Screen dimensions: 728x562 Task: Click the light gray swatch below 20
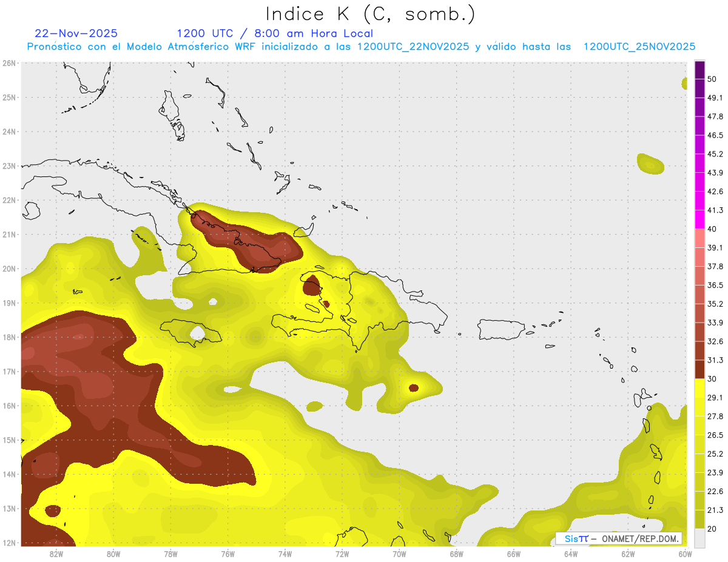[x=699, y=537]
